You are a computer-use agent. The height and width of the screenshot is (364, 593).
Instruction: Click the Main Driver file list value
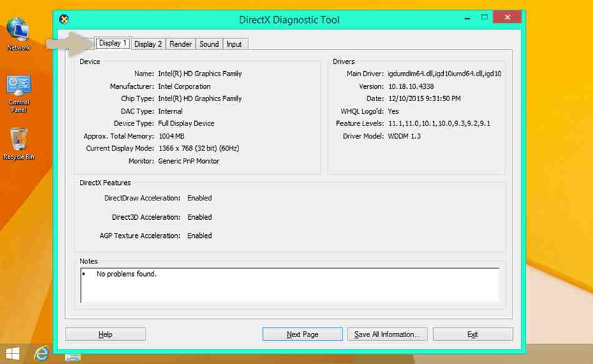445,74
